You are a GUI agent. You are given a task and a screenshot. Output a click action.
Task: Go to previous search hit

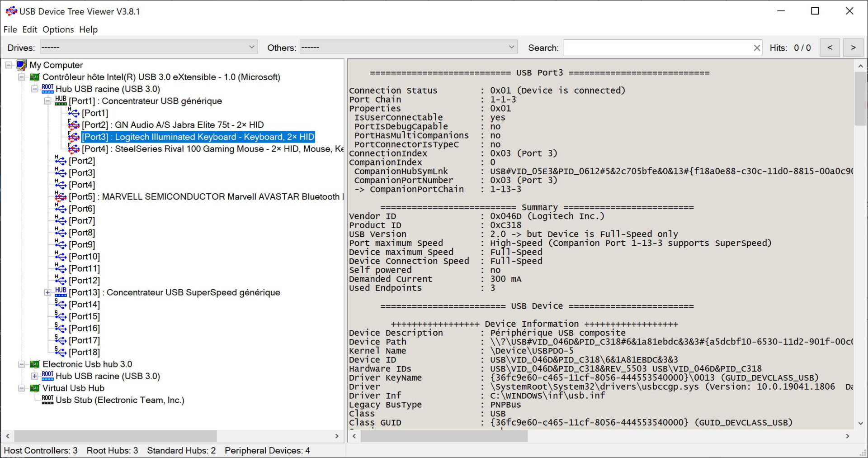830,48
